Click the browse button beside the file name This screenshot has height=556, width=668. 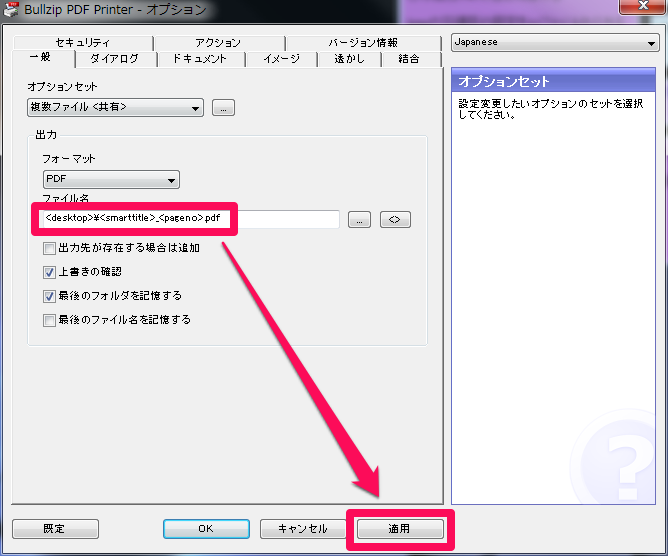[360, 220]
